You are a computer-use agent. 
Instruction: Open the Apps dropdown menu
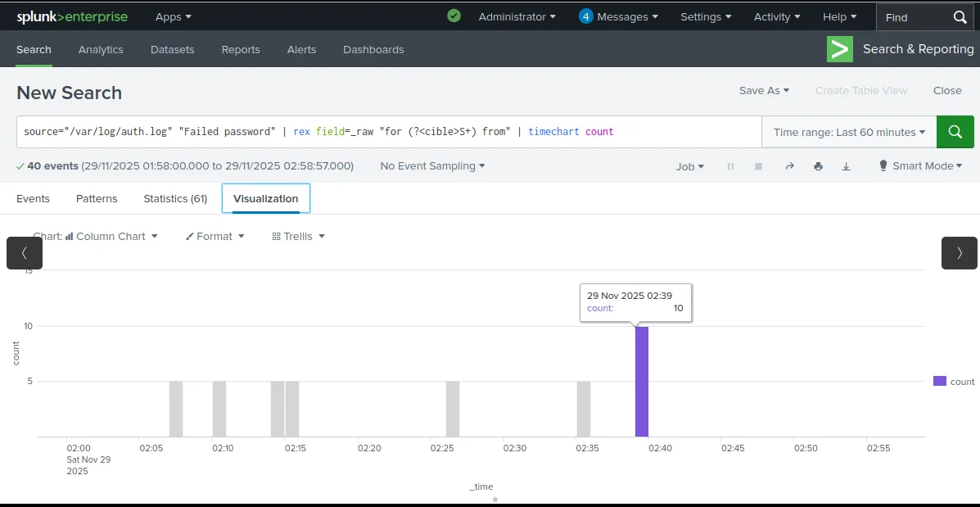pos(174,17)
